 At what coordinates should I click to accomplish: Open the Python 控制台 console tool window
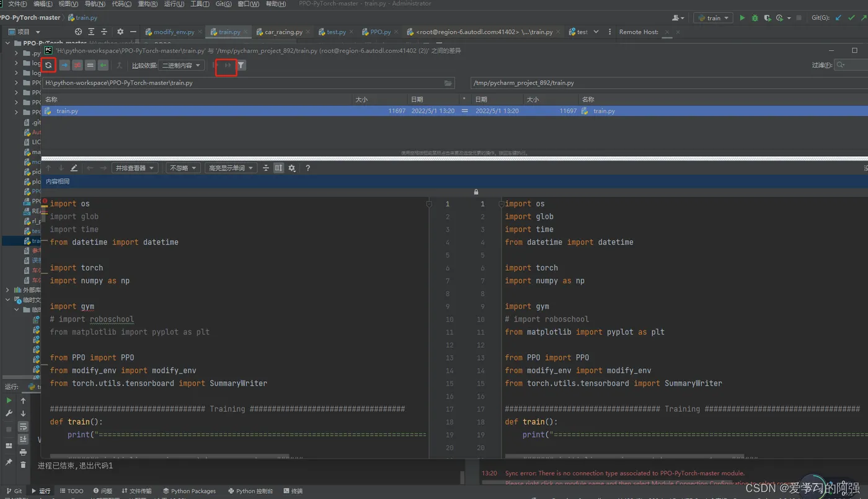250,491
